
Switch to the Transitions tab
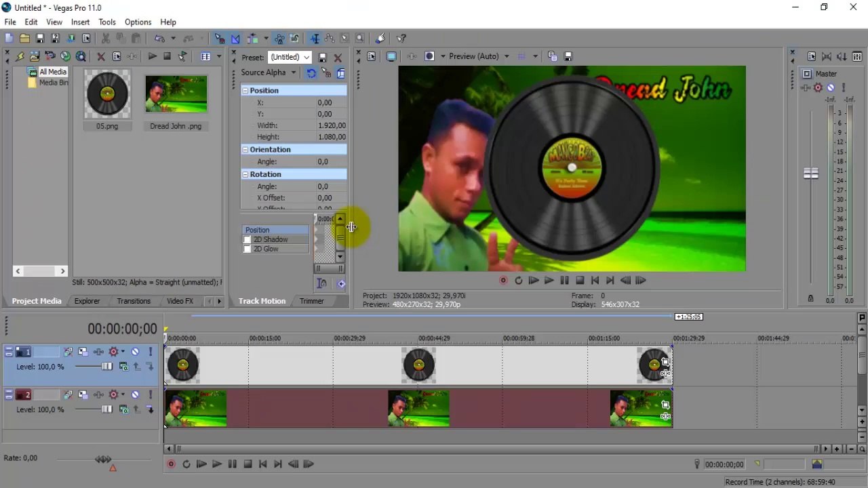pos(134,301)
